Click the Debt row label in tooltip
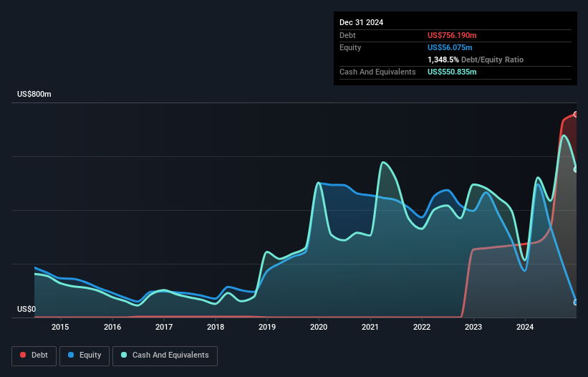The image size is (588, 377). [x=347, y=35]
